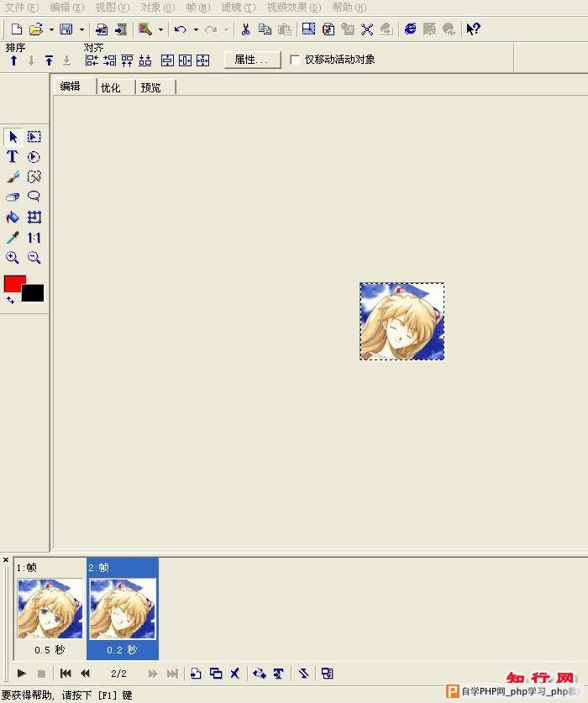Select the Paint Brush tool

pos(13,177)
